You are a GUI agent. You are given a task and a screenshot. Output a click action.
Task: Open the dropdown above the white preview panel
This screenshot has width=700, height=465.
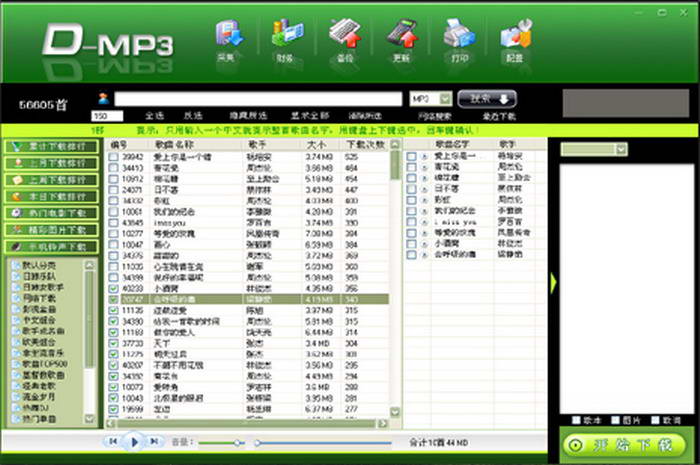pyautogui.click(x=621, y=149)
